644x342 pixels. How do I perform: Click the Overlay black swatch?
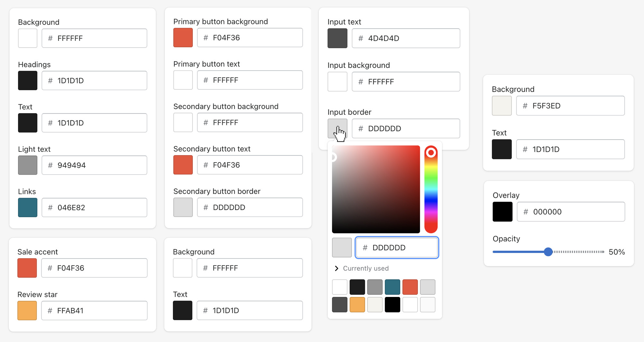tap(502, 212)
